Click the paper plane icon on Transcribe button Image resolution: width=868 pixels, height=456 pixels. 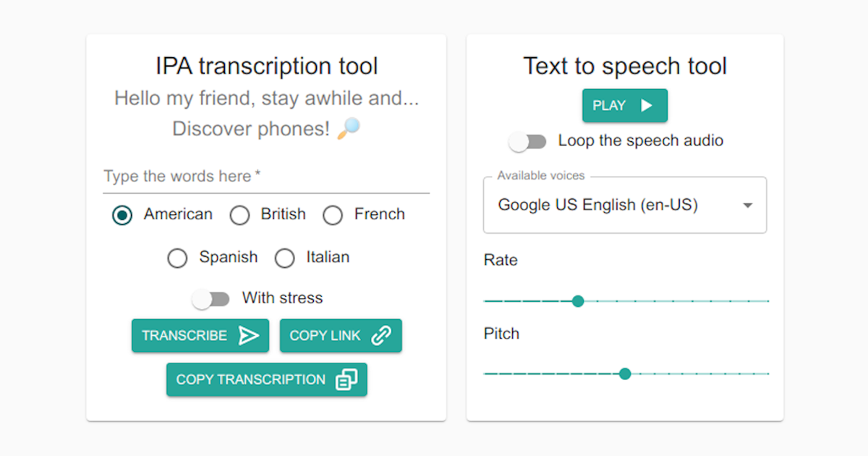[x=250, y=335]
